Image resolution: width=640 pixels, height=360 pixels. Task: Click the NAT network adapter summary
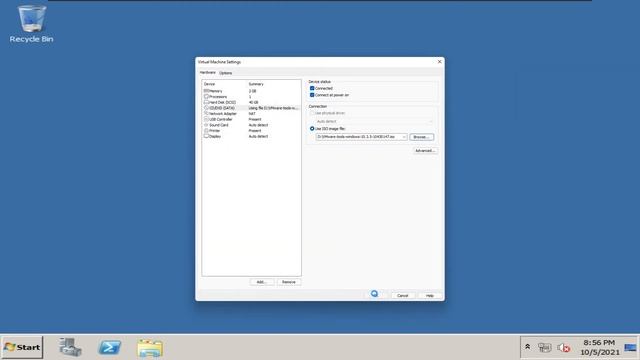[x=252, y=114]
